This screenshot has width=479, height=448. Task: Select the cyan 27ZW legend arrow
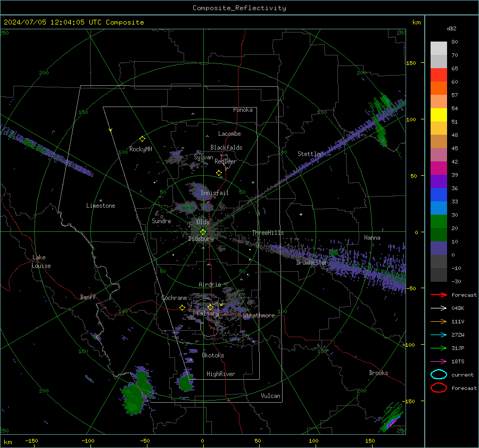pyautogui.click(x=439, y=335)
